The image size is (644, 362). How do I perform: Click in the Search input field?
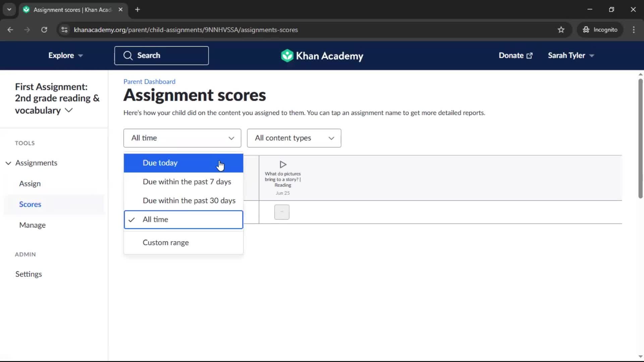coord(161,56)
